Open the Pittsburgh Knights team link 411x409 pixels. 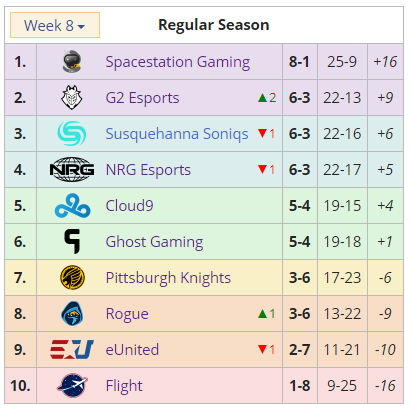point(168,278)
